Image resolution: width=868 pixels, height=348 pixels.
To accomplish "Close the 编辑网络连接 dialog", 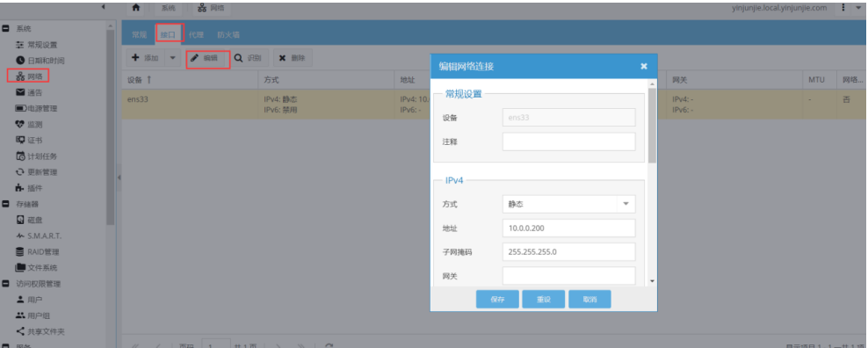I will click(x=644, y=66).
